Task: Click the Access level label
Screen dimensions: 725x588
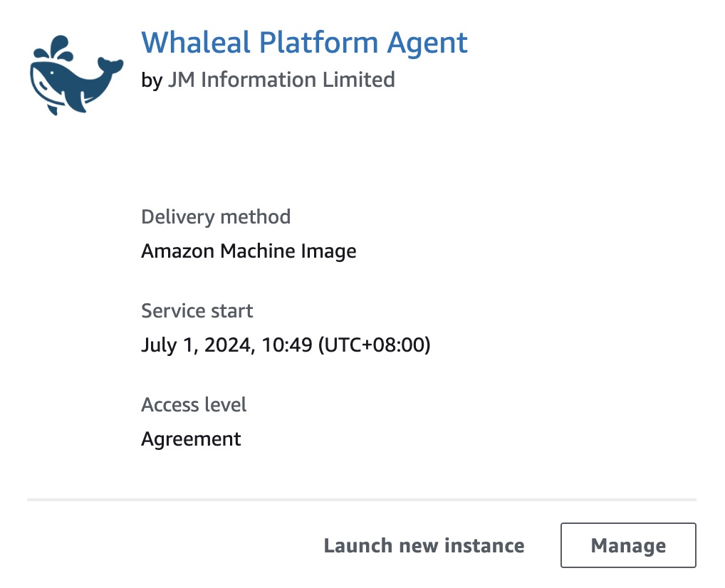Action: [194, 404]
